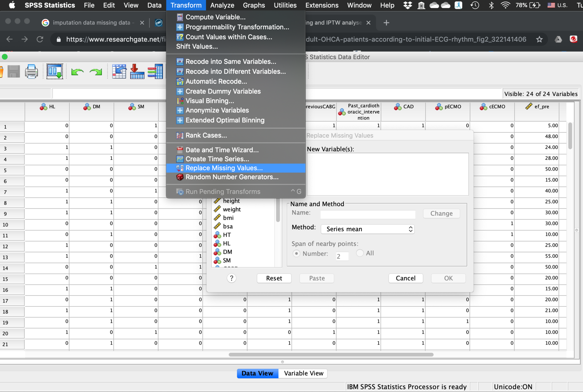Open the Bluetooth menu bar icon
Image resolution: width=583 pixels, height=392 pixels.
pos(491,5)
